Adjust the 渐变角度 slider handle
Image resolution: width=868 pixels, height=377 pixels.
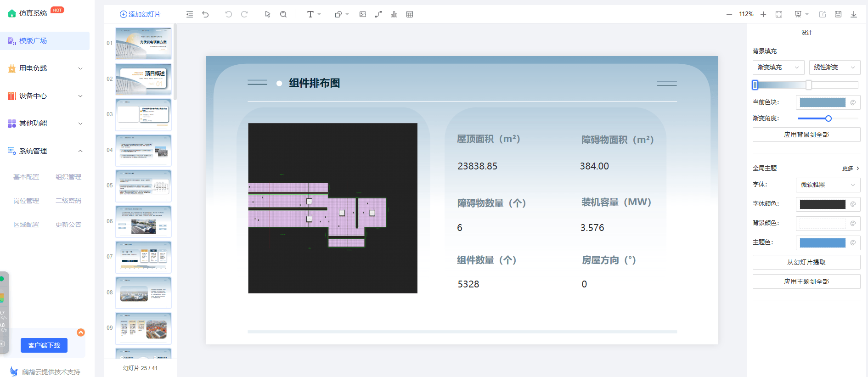[x=829, y=118]
